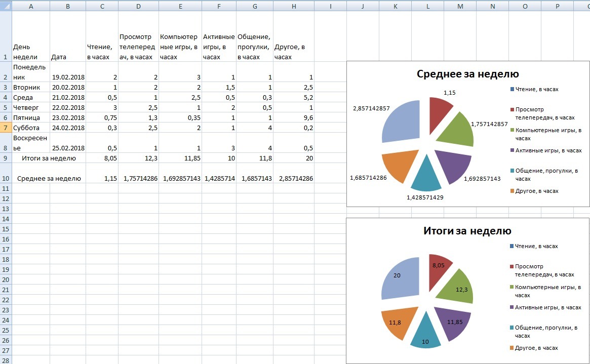This screenshot has height=364, width=590.
Task: Select row 7 header
Action: (x=6, y=128)
